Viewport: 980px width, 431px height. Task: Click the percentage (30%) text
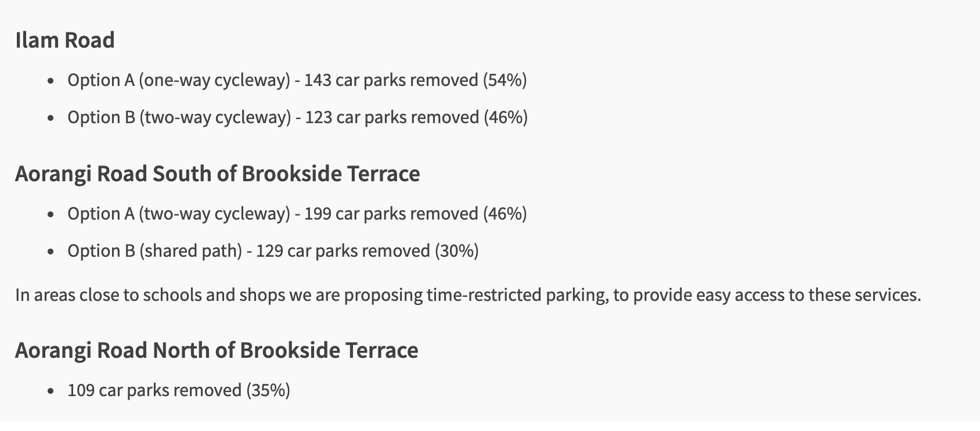coord(457,251)
